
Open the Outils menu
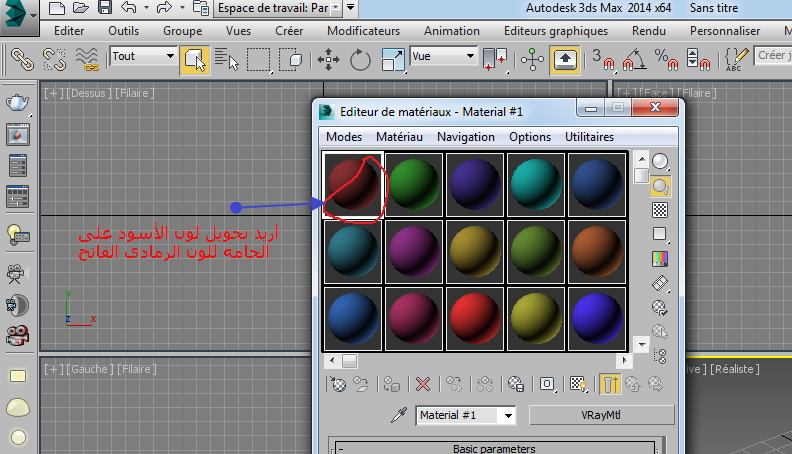point(123,31)
